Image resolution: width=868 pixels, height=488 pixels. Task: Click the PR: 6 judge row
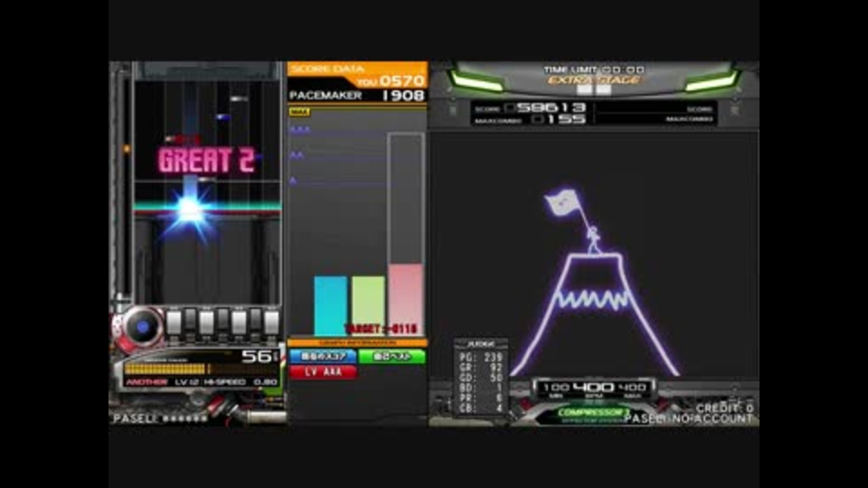point(480,398)
